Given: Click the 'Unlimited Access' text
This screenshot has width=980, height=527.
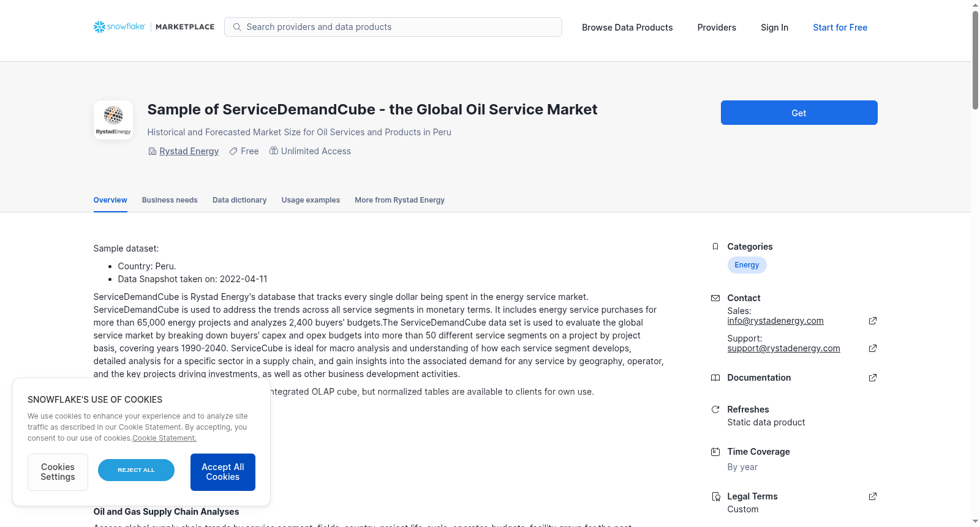Looking at the screenshot, I should [x=316, y=151].
